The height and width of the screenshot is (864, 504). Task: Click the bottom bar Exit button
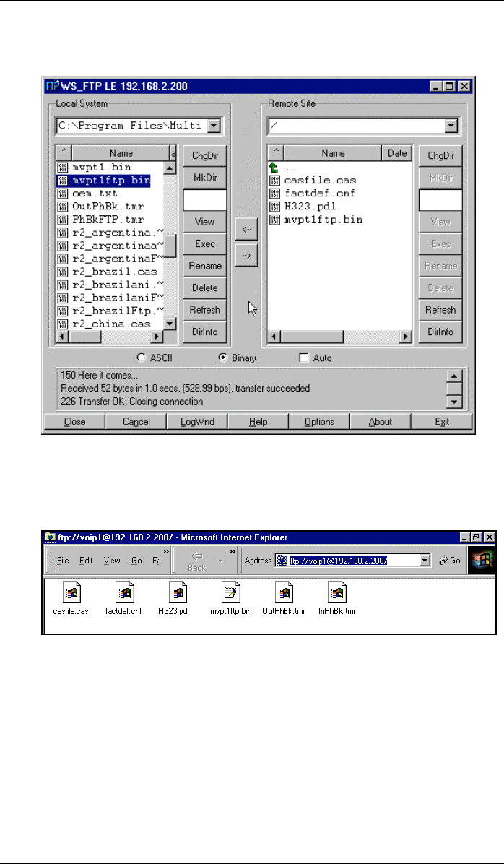[442, 422]
